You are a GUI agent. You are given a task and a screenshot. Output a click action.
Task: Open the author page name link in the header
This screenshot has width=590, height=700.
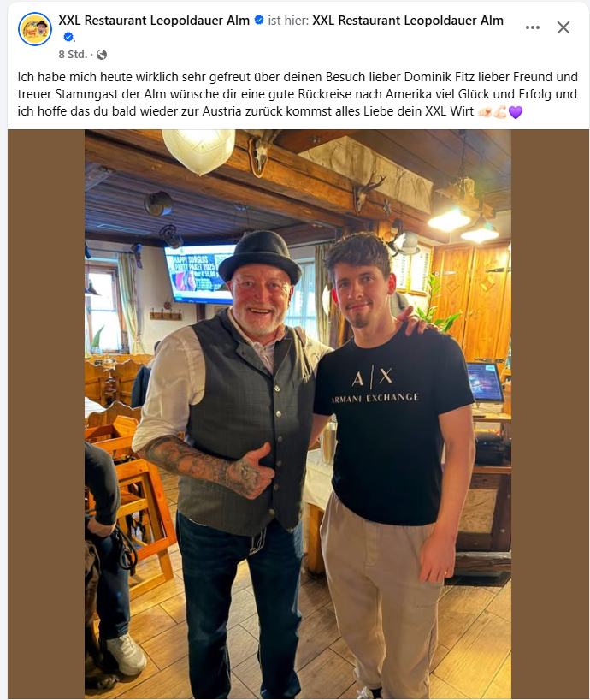tap(155, 20)
